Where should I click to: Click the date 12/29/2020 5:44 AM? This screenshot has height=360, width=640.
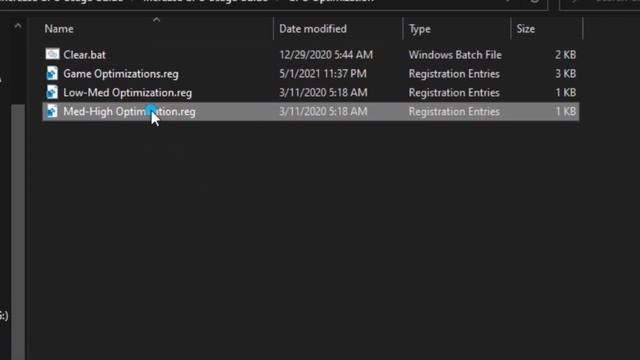tap(326, 55)
